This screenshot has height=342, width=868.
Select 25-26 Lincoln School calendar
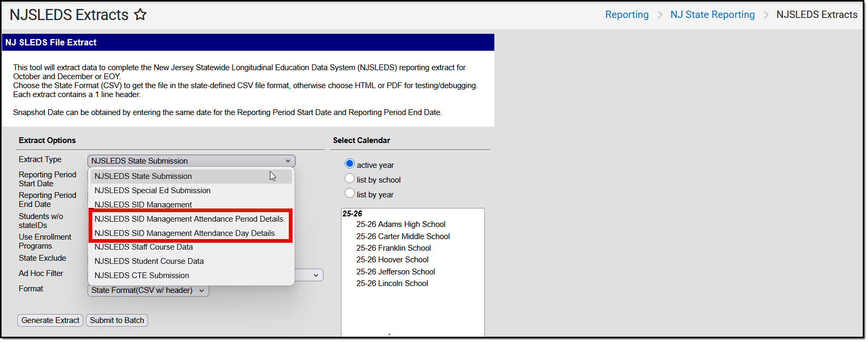click(392, 283)
